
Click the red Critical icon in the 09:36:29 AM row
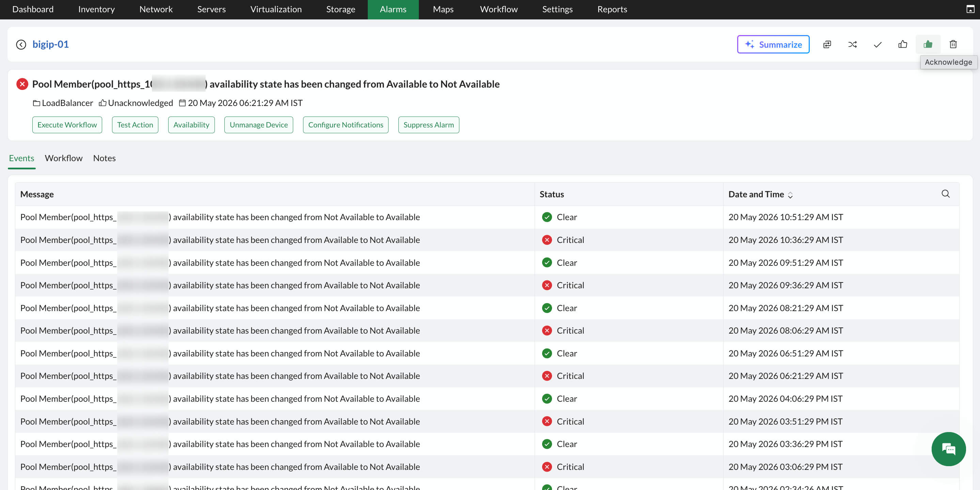coord(547,285)
